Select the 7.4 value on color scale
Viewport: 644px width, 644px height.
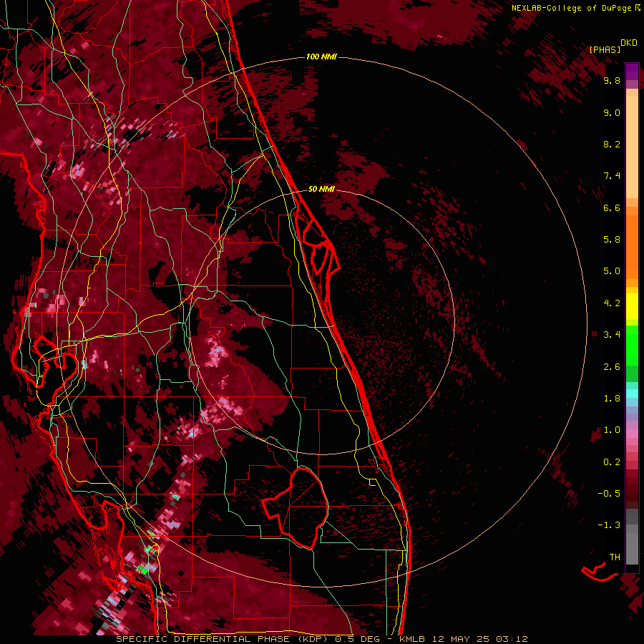(612, 176)
